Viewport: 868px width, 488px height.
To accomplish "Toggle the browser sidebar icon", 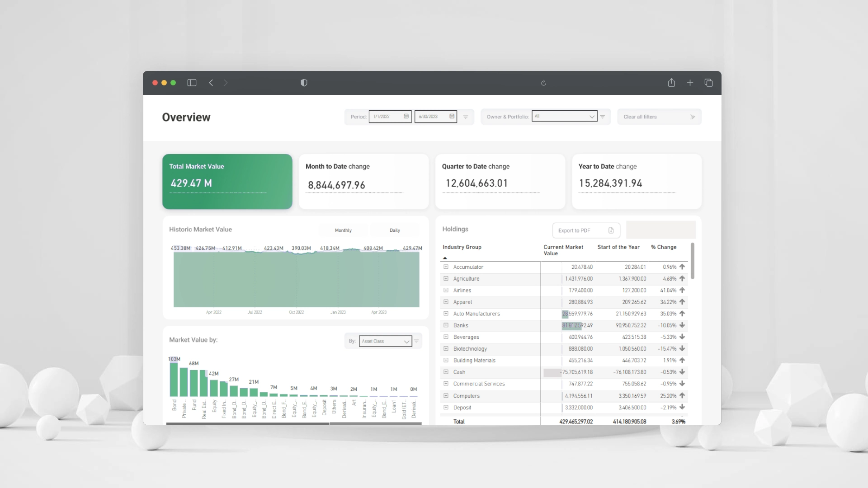I will (x=192, y=83).
